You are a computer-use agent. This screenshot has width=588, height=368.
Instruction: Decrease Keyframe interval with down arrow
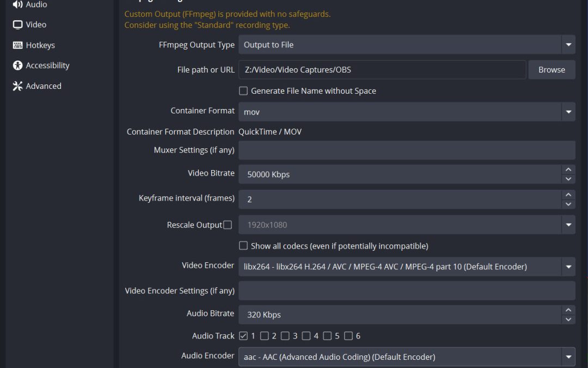click(x=568, y=204)
